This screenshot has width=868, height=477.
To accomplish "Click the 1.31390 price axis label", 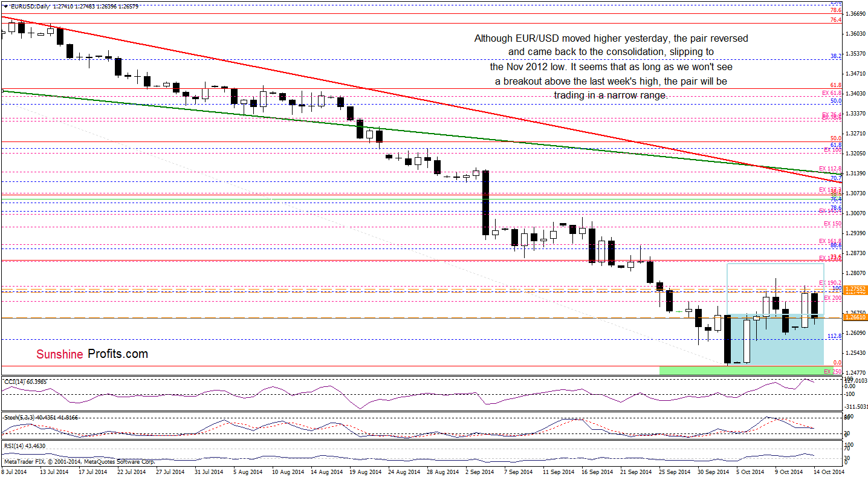I will click(855, 174).
